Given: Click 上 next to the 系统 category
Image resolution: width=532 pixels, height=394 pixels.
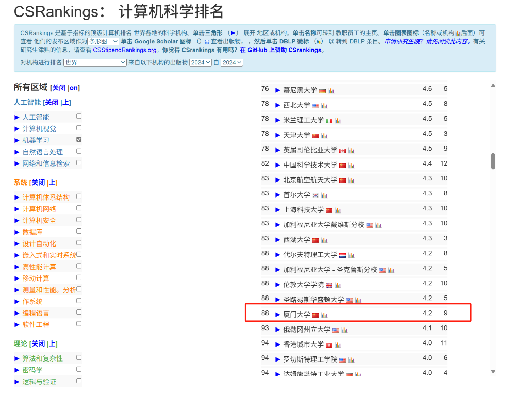Looking at the screenshot, I should point(52,183).
